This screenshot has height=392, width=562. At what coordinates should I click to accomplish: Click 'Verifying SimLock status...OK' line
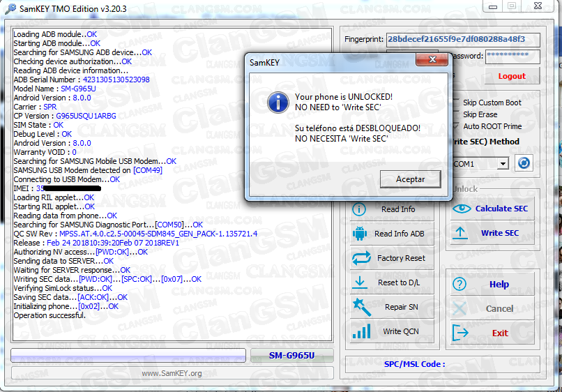[x=63, y=288]
